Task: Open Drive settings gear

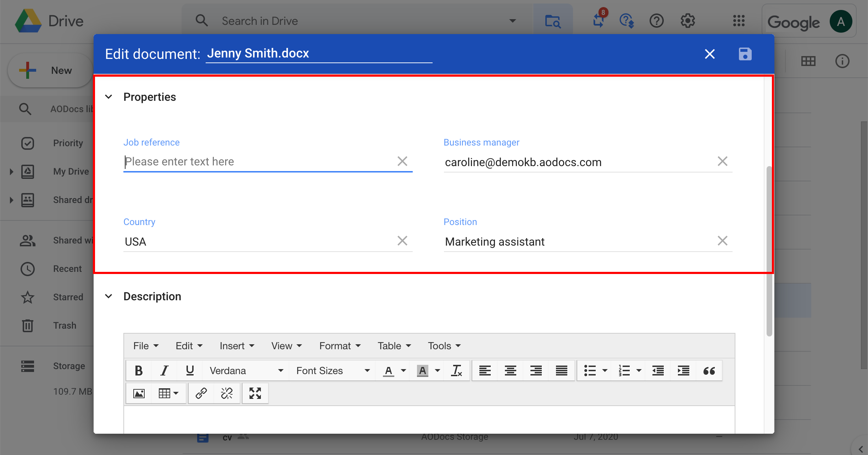Action: coord(688,21)
